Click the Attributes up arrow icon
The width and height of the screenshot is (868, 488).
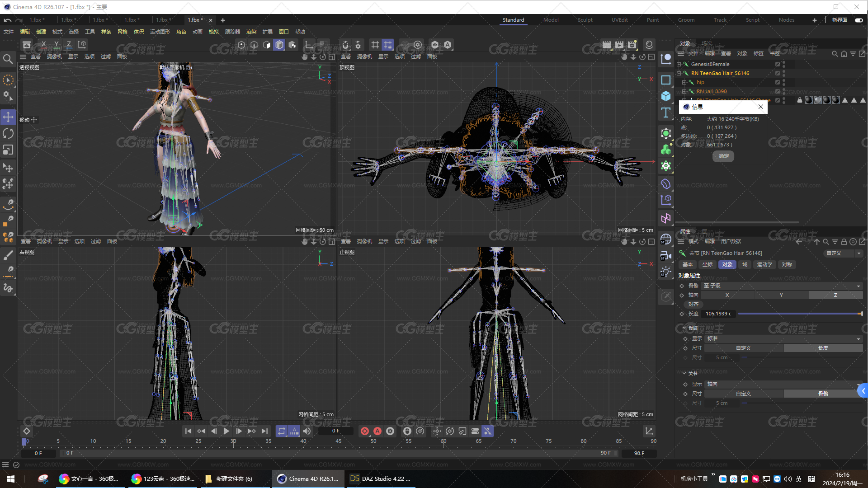click(816, 242)
